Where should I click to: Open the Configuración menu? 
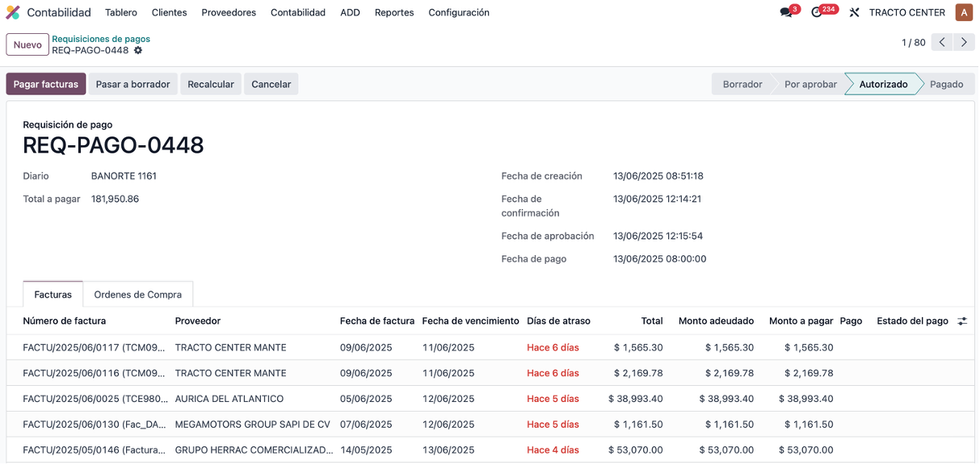(x=459, y=13)
